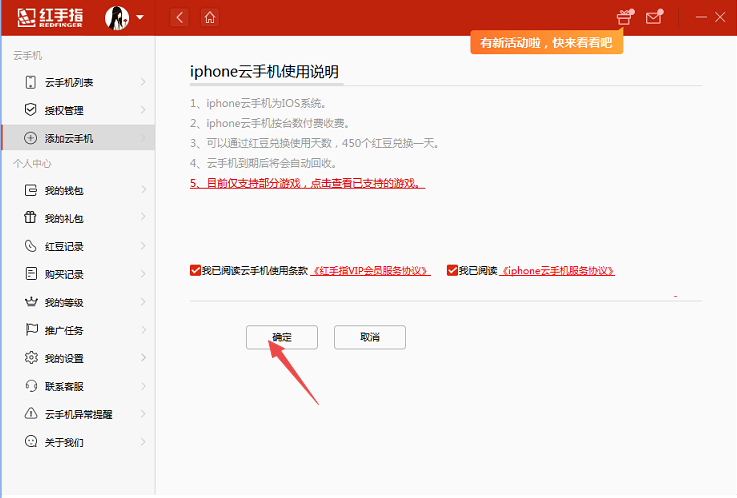Image resolution: width=737 pixels, height=498 pixels.
Task: Uncheck 我已阅读云手机使用条款 checkbox
Action: [x=196, y=271]
